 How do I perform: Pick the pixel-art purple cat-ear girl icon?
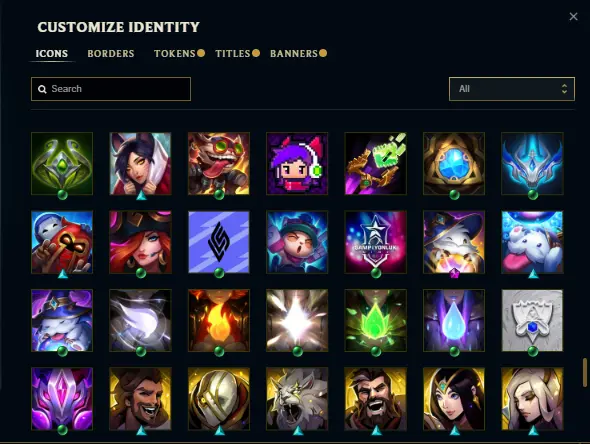[297, 163]
